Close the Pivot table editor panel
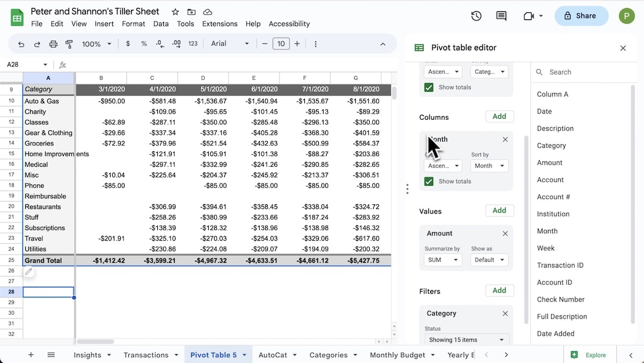The width and height of the screenshot is (644, 363). click(623, 48)
